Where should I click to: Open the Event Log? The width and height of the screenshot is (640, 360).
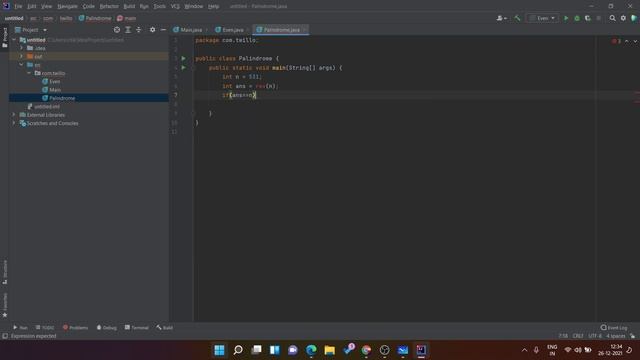614,328
